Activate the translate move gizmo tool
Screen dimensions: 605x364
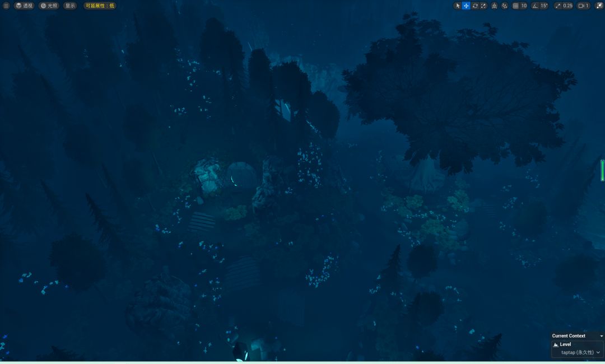(466, 6)
